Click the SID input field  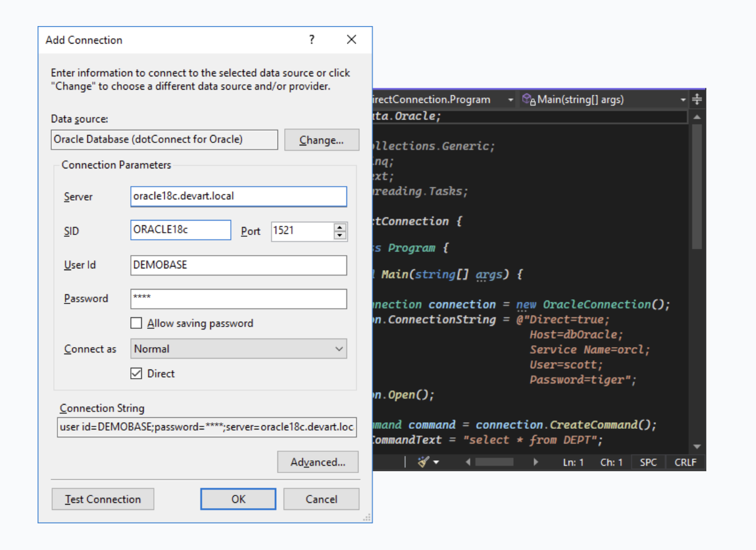(181, 230)
